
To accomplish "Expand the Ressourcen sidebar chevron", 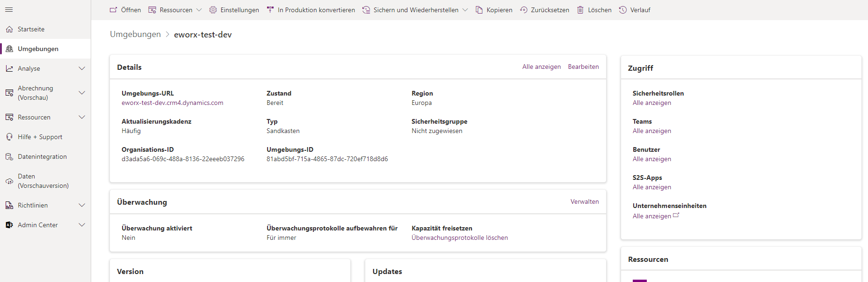I will [82, 117].
